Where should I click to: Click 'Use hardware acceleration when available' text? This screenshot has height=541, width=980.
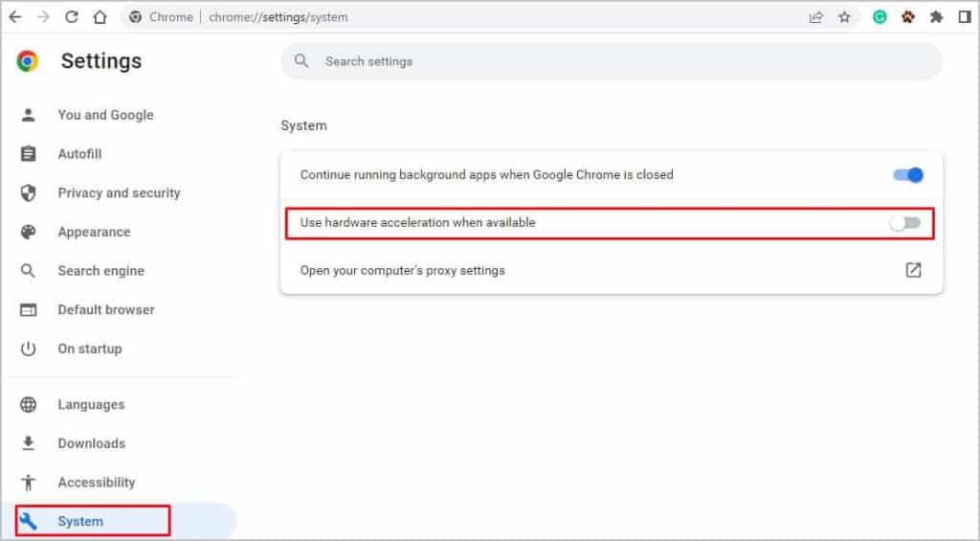(417, 223)
